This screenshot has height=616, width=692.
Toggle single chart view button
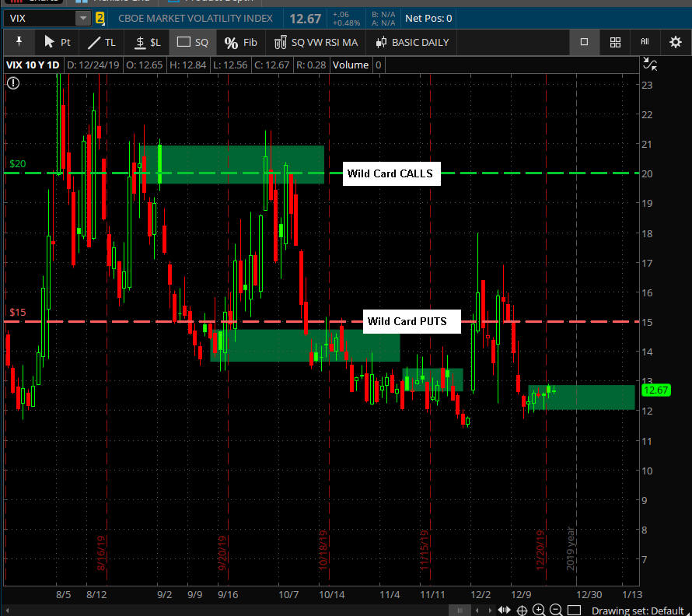(x=585, y=42)
